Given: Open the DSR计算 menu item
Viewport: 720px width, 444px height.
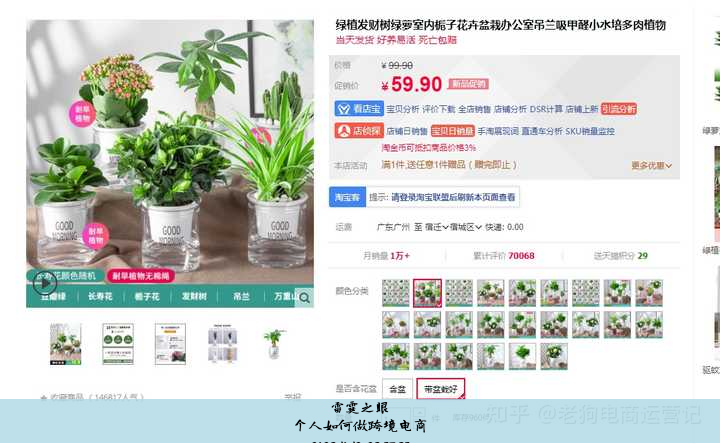Looking at the screenshot, I should (546, 109).
